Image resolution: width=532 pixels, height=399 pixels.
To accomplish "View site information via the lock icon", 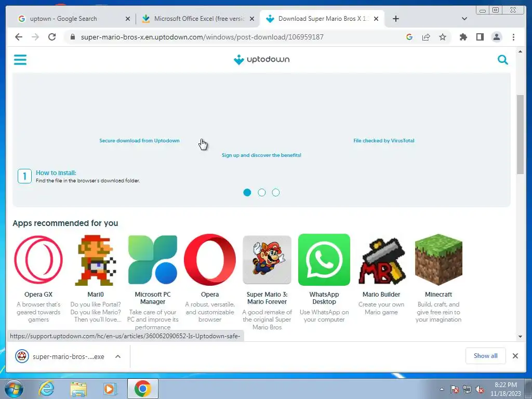I will (72, 37).
